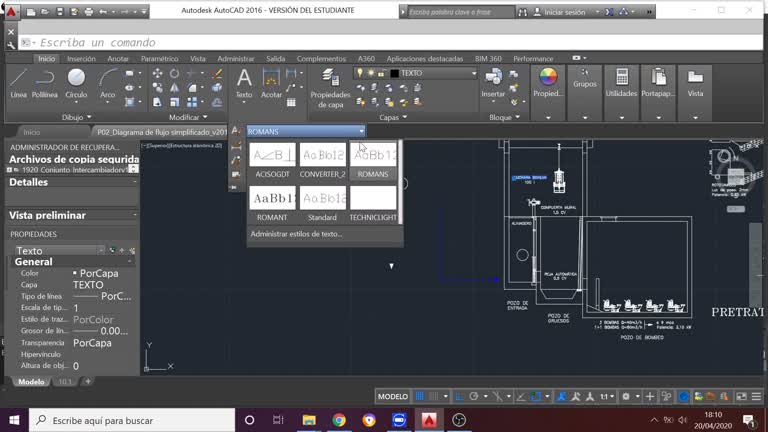Image resolution: width=768 pixels, height=432 pixels.
Task: Click the Acotar dimension tool
Action: [x=271, y=83]
